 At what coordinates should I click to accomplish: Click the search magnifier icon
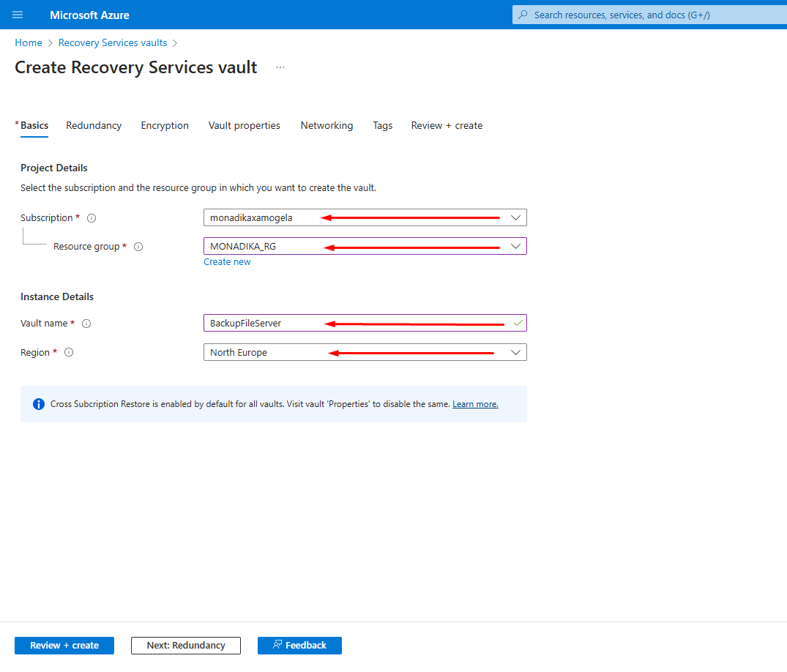click(x=523, y=15)
